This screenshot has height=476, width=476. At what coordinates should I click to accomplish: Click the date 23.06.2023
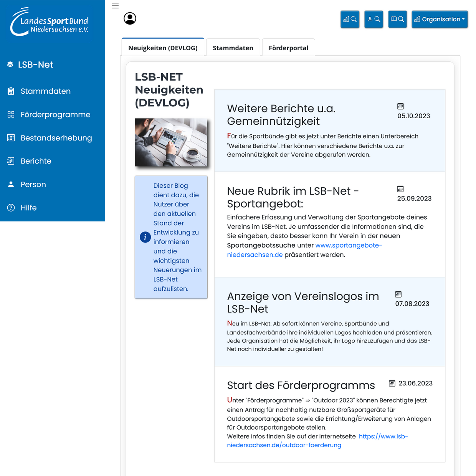tap(415, 383)
